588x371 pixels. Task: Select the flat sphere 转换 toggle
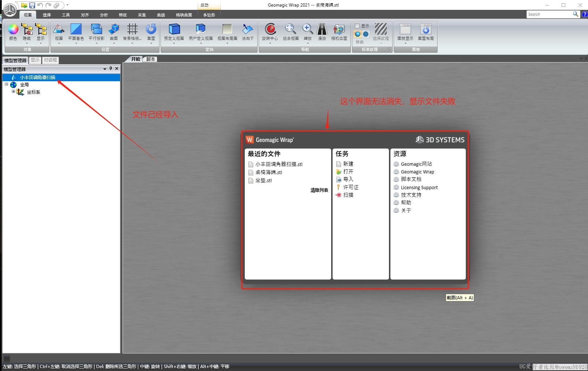click(366, 34)
